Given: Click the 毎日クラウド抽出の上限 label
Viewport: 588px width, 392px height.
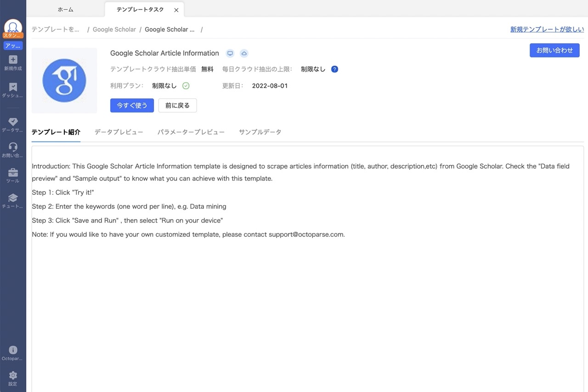Looking at the screenshot, I should click(x=258, y=69).
